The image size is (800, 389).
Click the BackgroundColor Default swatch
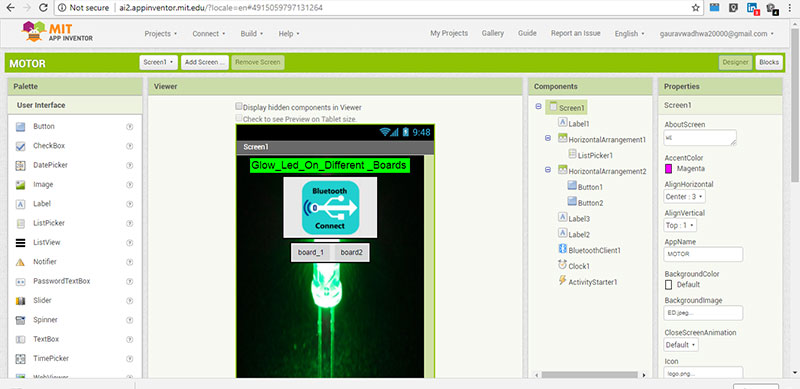(668, 284)
